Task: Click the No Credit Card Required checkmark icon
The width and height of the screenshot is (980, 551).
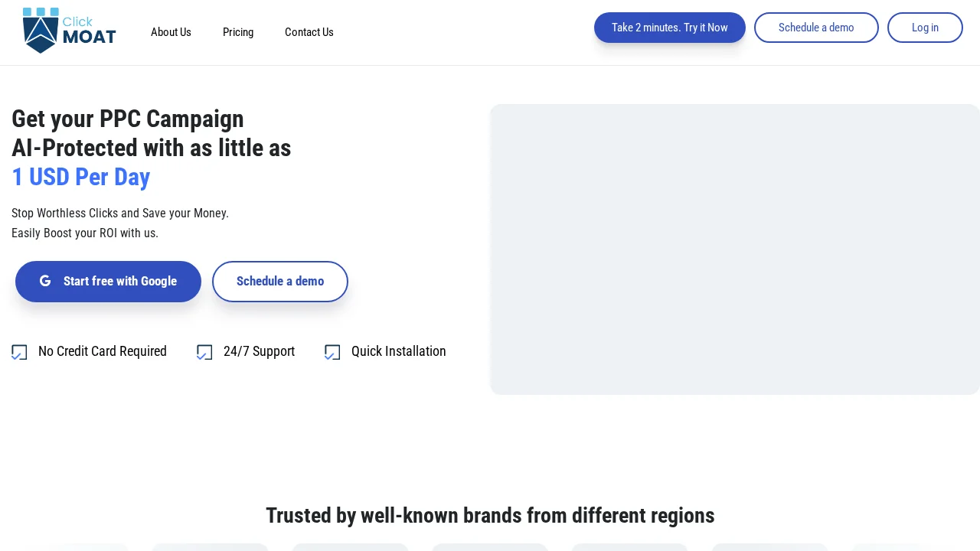Action: pyautogui.click(x=19, y=352)
